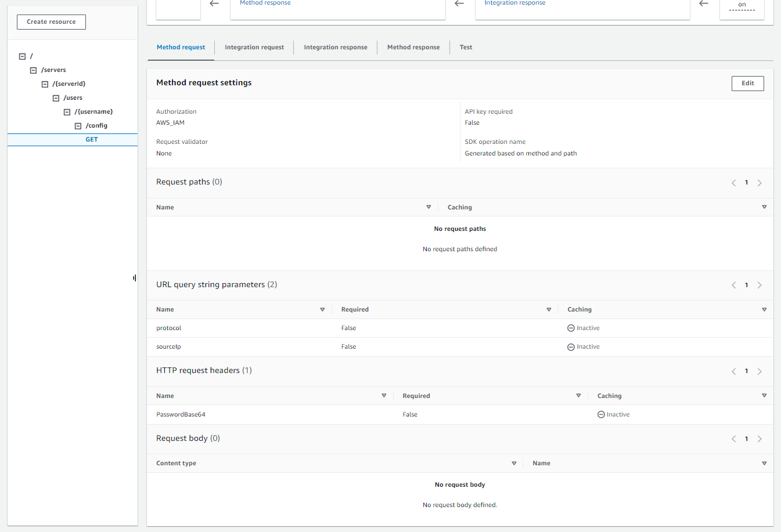Click the next page arrow beside Request body
Image resolution: width=781 pixels, height=532 pixels.
pos(760,439)
